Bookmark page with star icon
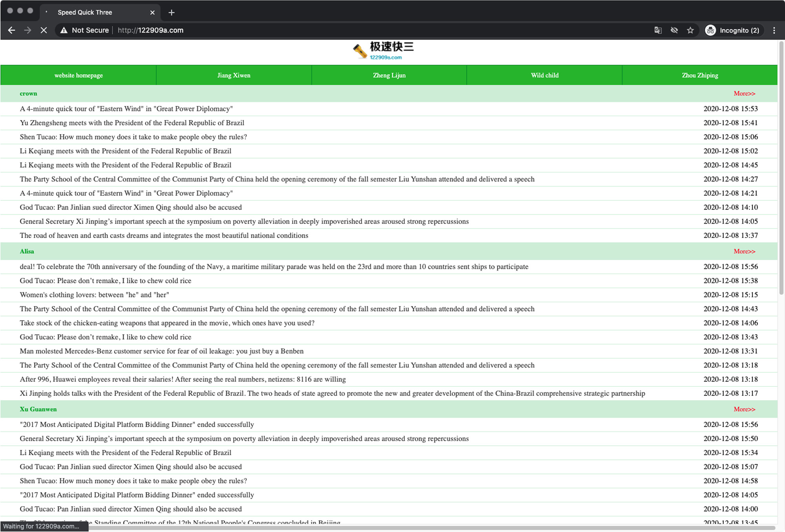The image size is (785, 532). (690, 30)
